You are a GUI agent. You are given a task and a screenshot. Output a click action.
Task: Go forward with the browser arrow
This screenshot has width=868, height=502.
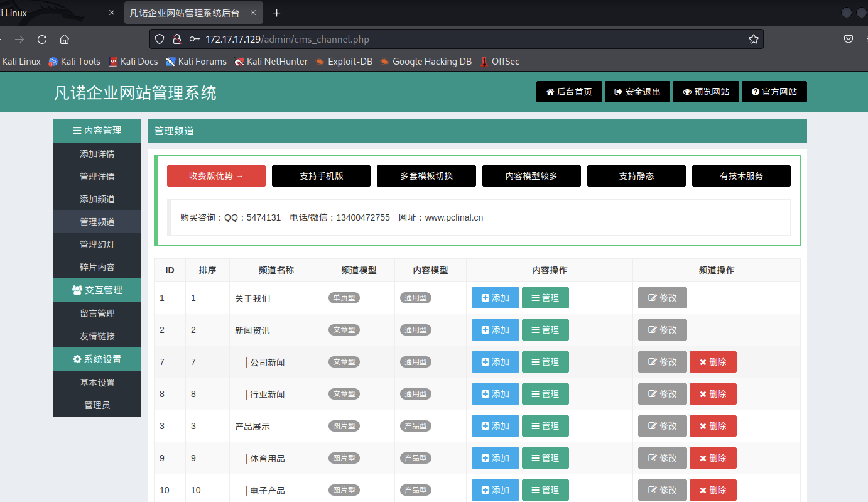(20, 39)
